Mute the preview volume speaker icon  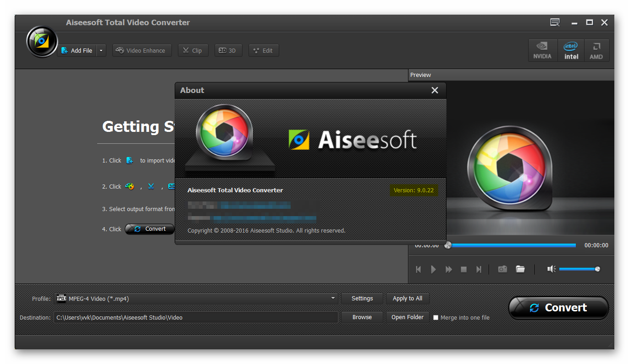[x=552, y=269]
